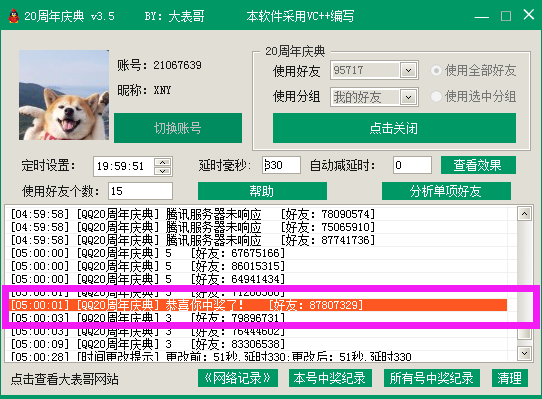Click the QQ penguin icon in title bar
Screen dimensions: 542x399
click(x=14, y=16)
